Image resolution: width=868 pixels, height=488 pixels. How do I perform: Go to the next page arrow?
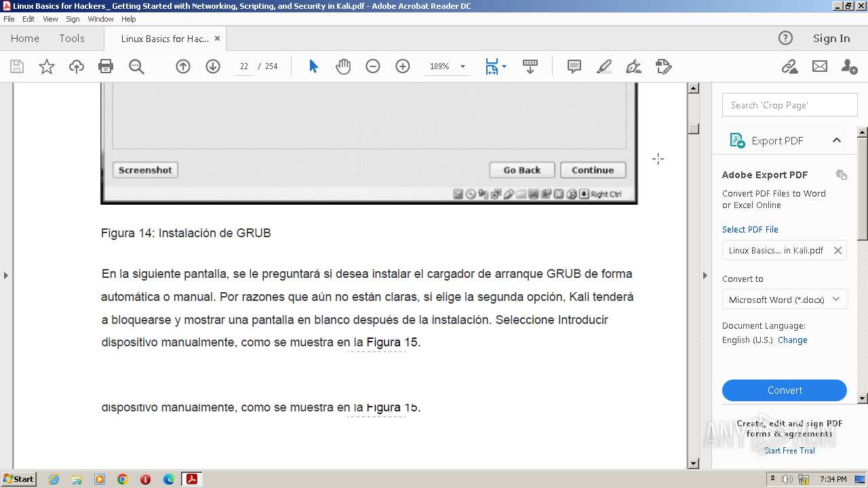(213, 66)
